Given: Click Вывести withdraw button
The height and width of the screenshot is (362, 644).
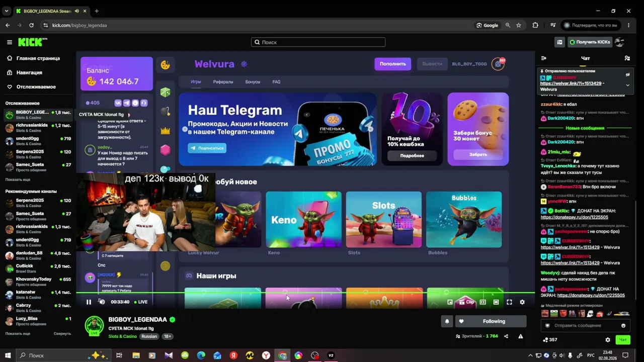Looking at the screenshot, I should (x=432, y=64).
